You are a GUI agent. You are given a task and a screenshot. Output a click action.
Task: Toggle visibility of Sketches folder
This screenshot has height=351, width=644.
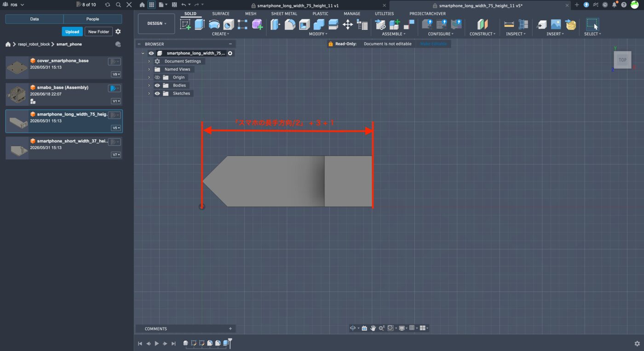tap(157, 93)
